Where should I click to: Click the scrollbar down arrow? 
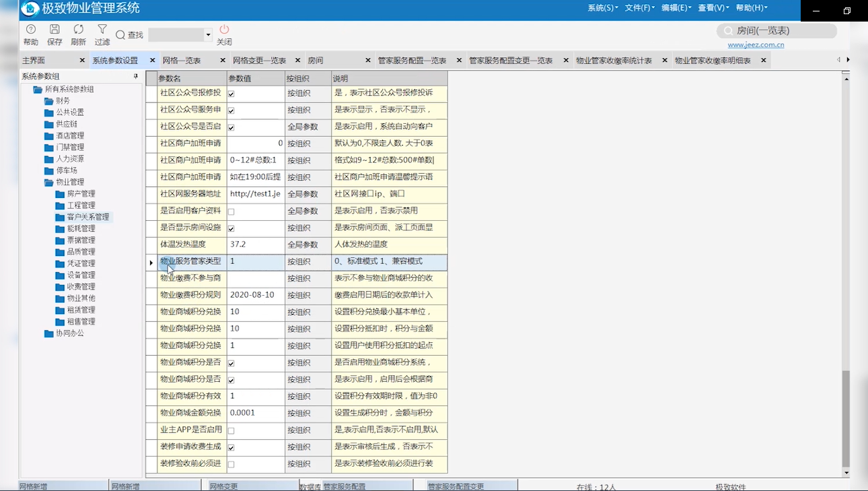coord(846,473)
